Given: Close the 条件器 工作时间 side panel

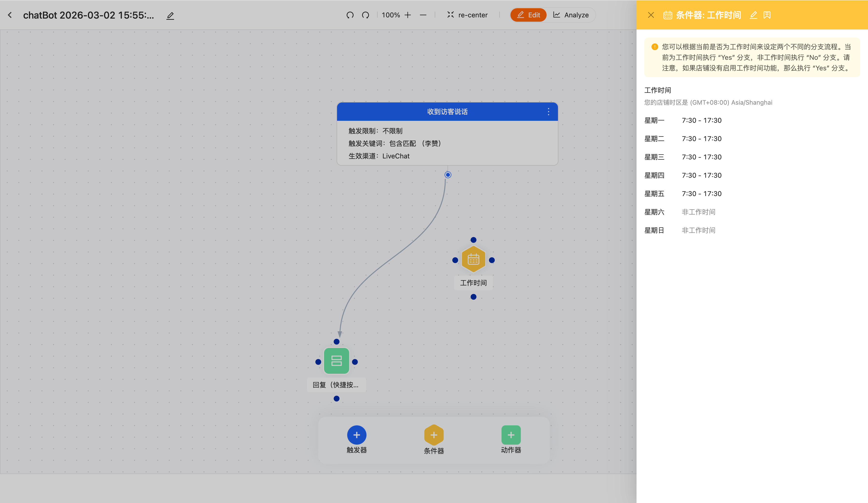Looking at the screenshot, I should pyautogui.click(x=651, y=15).
